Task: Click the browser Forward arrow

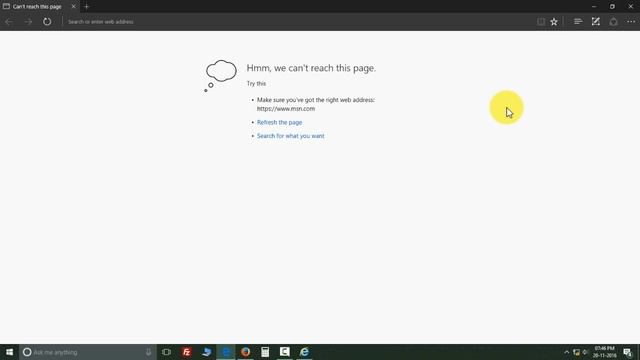Action: (x=28, y=22)
